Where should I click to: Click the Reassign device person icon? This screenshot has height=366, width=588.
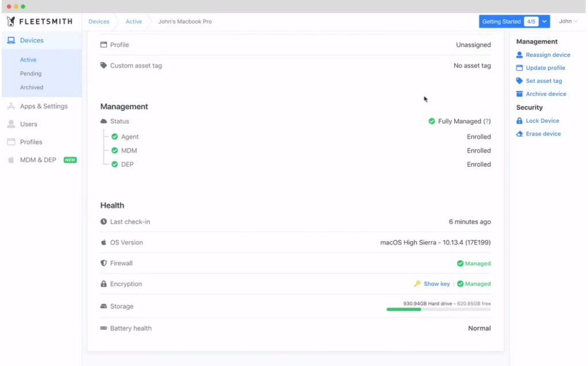(x=519, y=54)
